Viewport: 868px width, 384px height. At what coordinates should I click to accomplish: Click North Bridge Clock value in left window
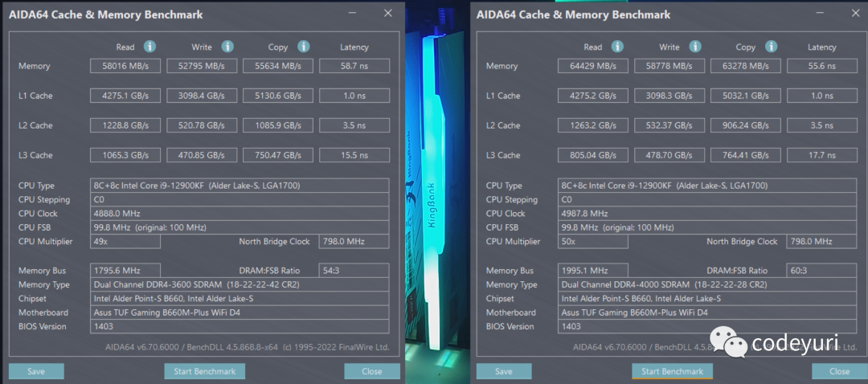(354, 241)
